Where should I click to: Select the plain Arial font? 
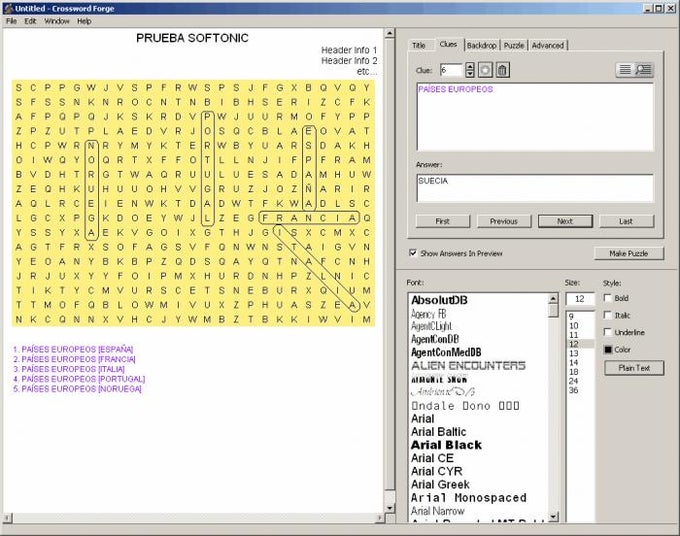pos(422,419)
